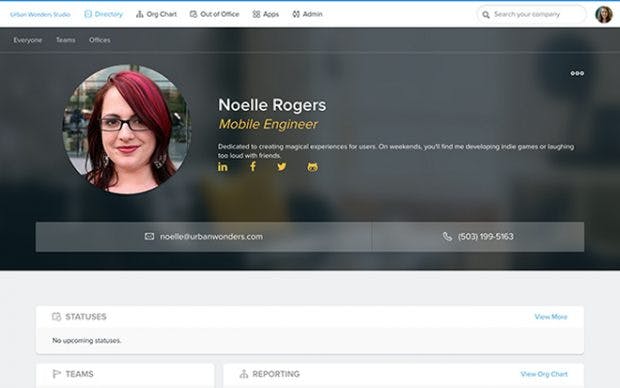This screenshot has width=620, height=388.
Task: Focus the Search your company field
Action: click(x=532, y=15)
